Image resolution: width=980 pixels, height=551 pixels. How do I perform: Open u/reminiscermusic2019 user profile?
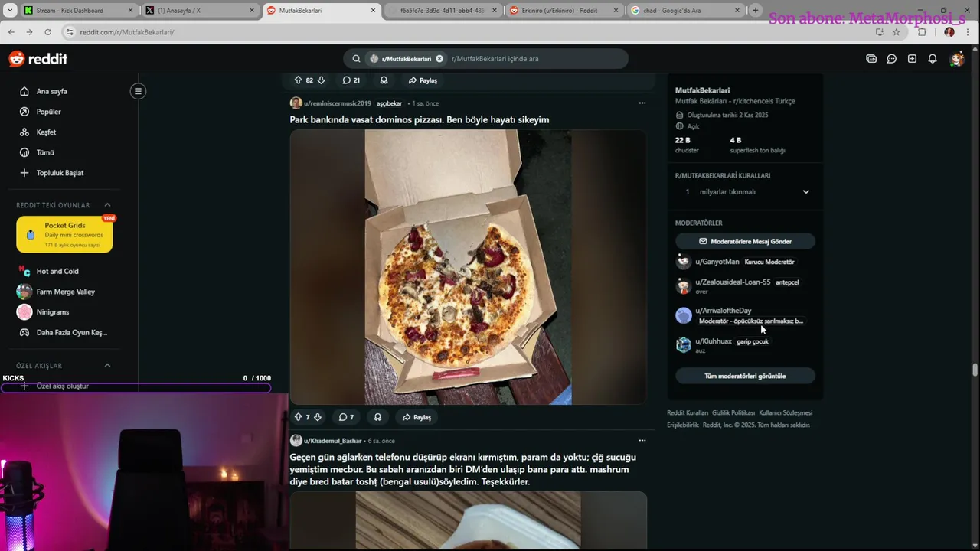(337, 103)
